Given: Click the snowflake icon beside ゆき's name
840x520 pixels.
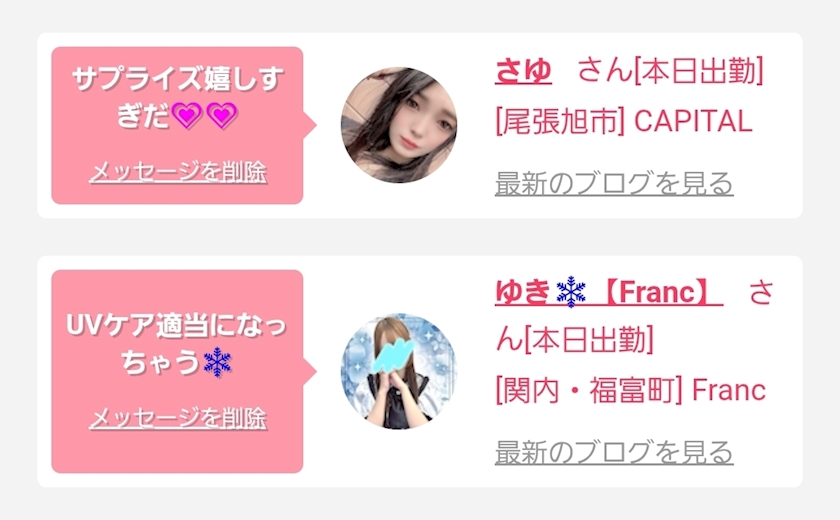Looking at the screenshot, I should (571, 292).
